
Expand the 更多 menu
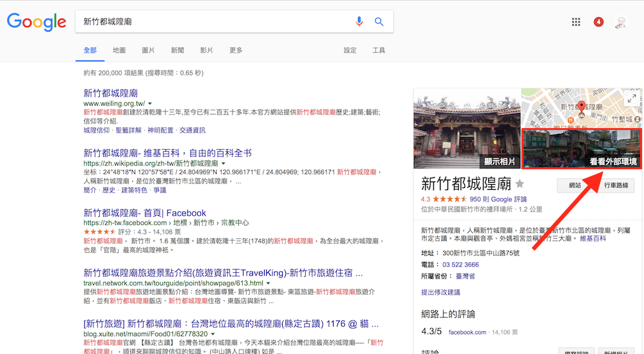coord(236,50)
